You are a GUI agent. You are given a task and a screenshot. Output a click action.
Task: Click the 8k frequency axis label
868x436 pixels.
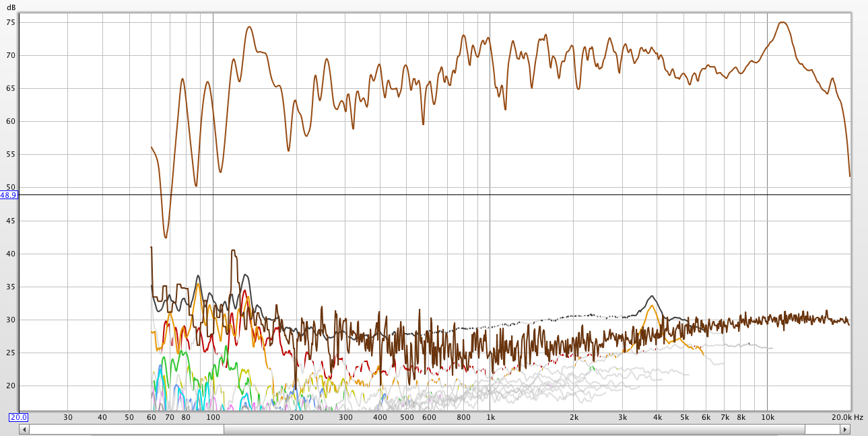(741, 417)
